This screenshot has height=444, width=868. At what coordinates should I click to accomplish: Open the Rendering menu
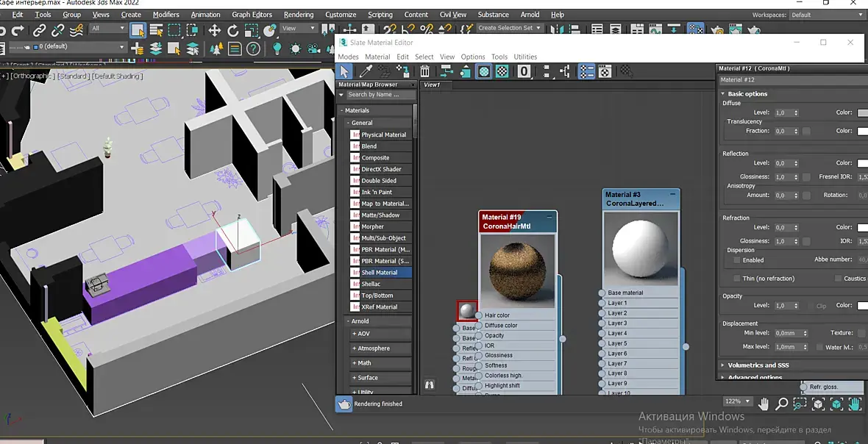coord(298,15)
